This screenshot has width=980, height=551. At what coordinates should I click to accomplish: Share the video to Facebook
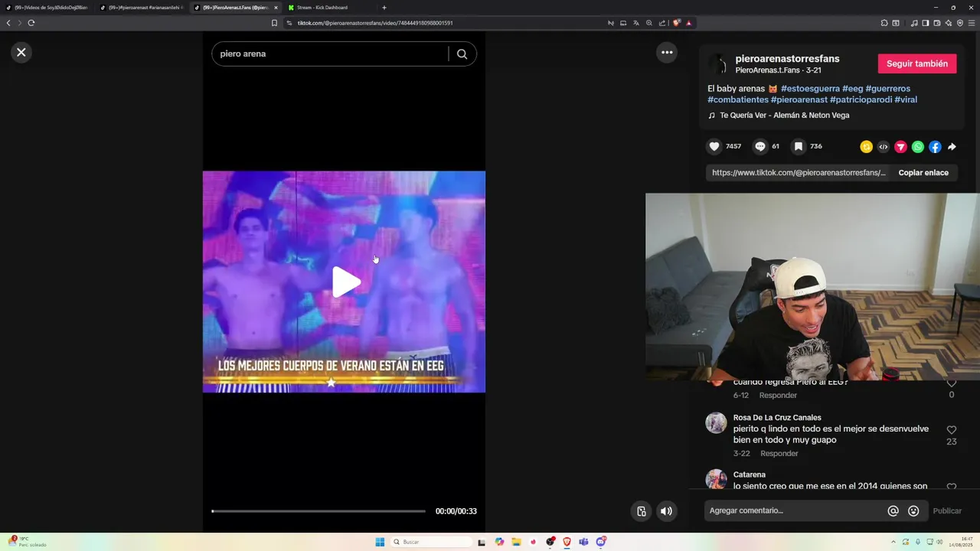[935, 147]
